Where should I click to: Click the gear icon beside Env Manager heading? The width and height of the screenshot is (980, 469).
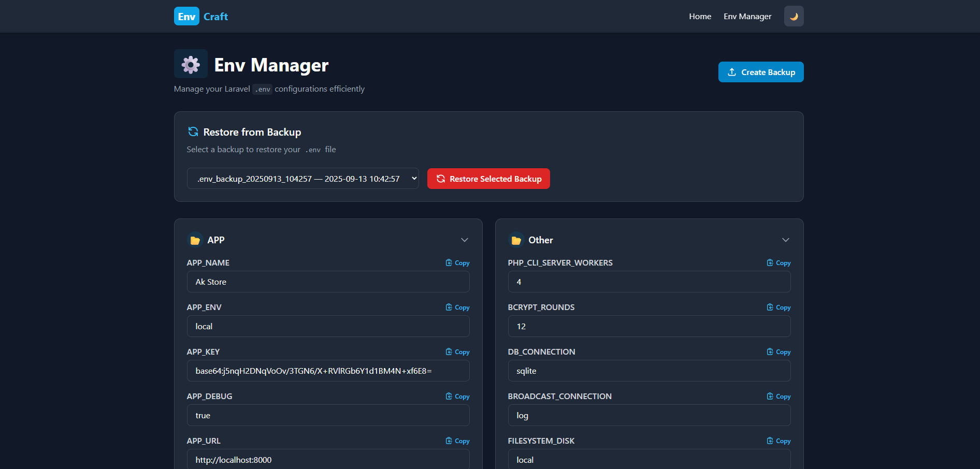(x=190, y=64)
